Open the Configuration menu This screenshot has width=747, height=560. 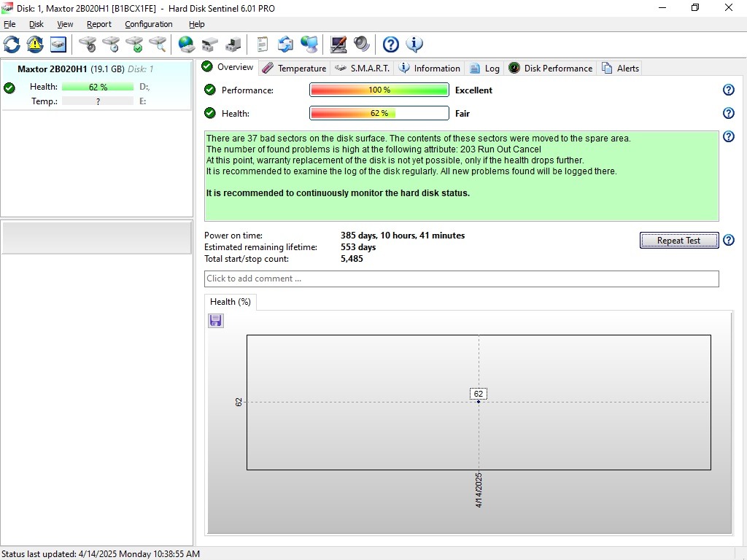[x=149, y=24]
